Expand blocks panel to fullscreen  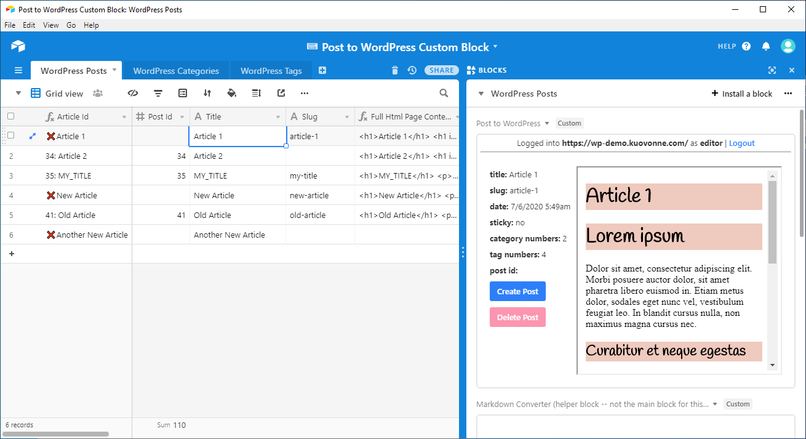pos(772,70)
